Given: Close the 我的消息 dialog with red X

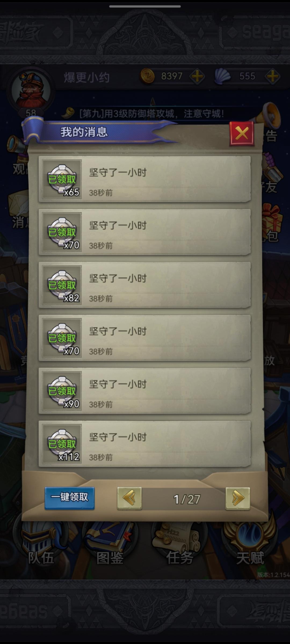Looking at the screenshot, I should (x=242, y=133).
